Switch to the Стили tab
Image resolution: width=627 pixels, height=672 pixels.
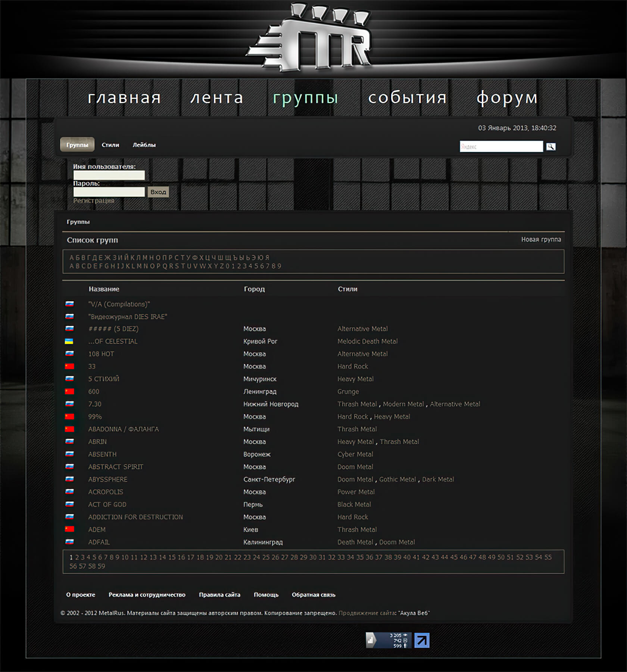[x=110, y=145]
